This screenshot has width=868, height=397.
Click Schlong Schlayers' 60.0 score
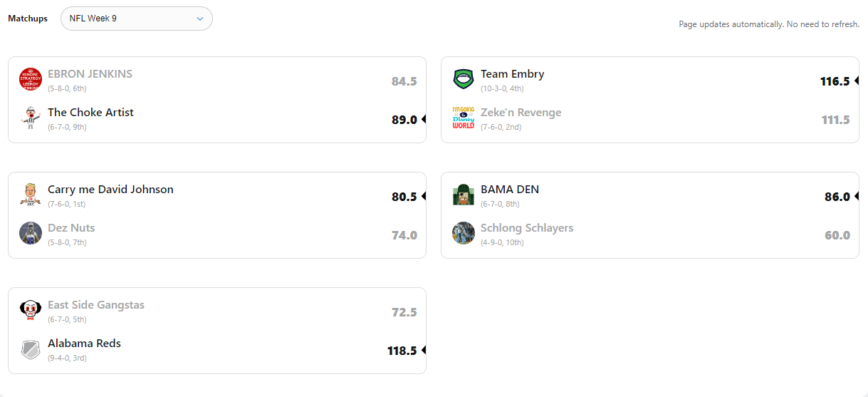837,235
